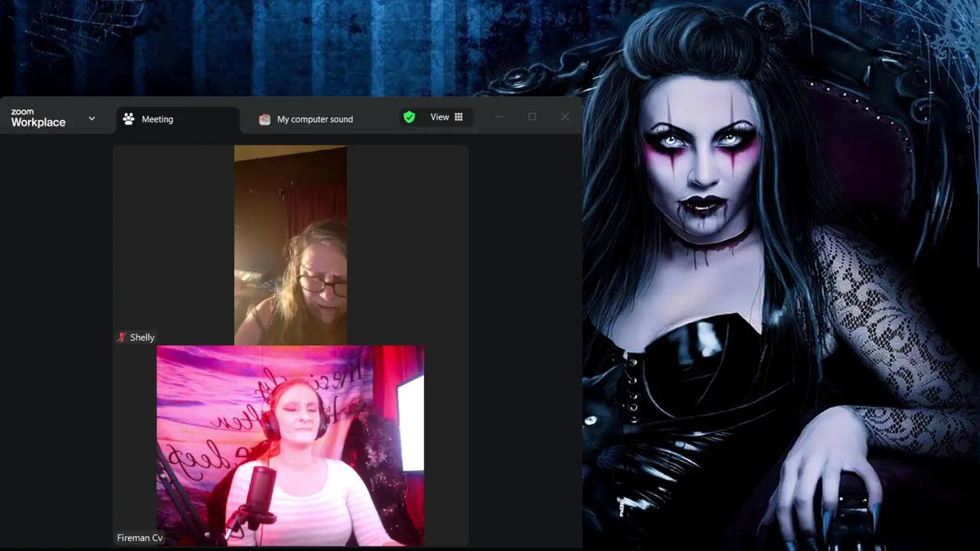
Task: Open the Zoom Workplace dropdown chevron
Action: tap(92, 119)
